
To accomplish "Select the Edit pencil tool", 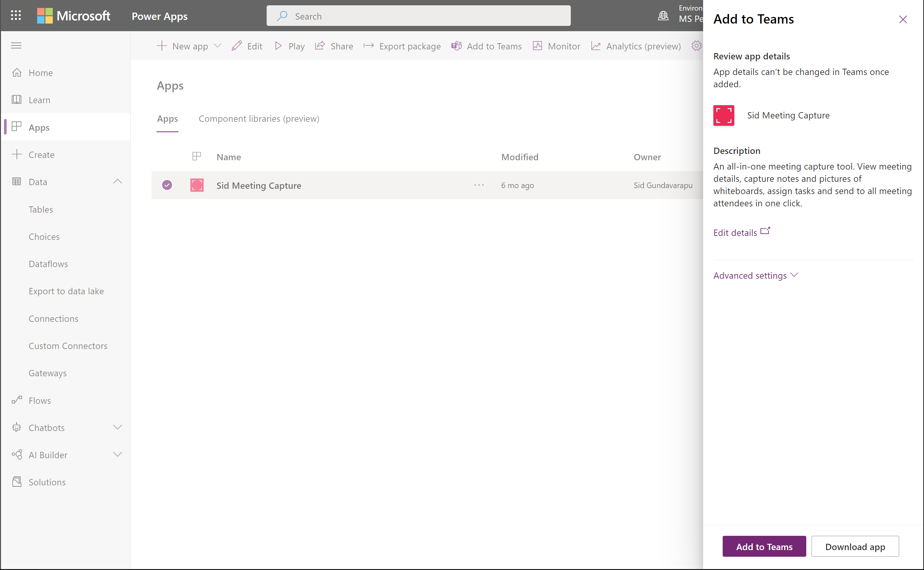I will coord(247,45).
